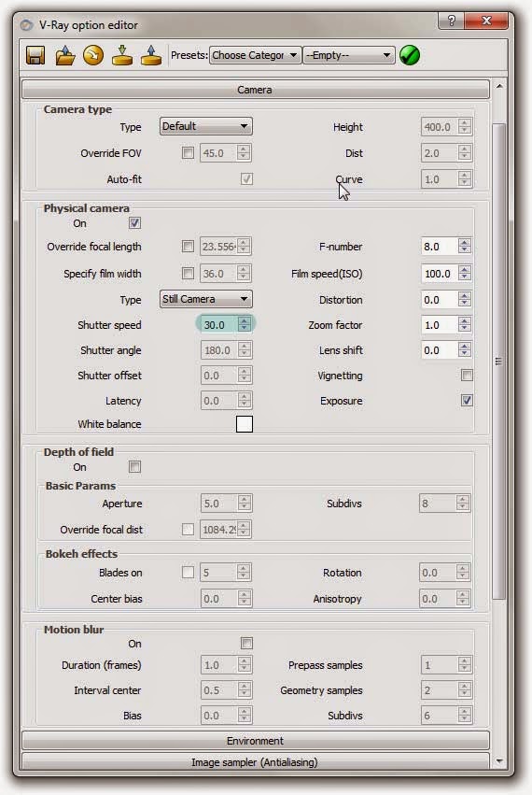The width and height of the screenshot is (532, 795).
Task: Adjust Distortion spinner arrows
Action: 465,300
